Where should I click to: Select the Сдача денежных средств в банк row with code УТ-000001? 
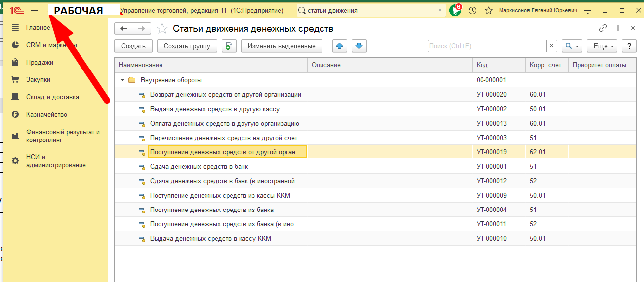click(375, 166)
